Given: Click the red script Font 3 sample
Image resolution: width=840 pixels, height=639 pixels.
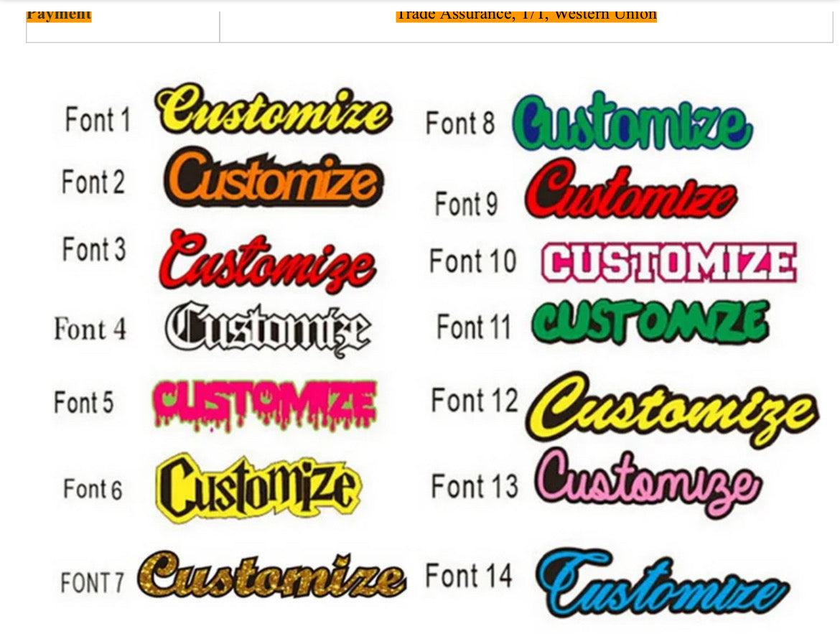Looking at the screenshot, I should pyautogui.click(x=268, y=261).
